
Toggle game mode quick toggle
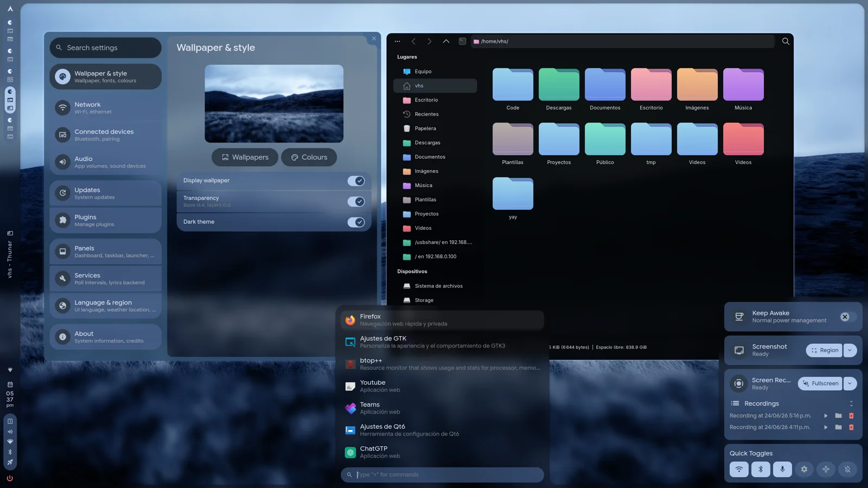[x=826, y=469]
